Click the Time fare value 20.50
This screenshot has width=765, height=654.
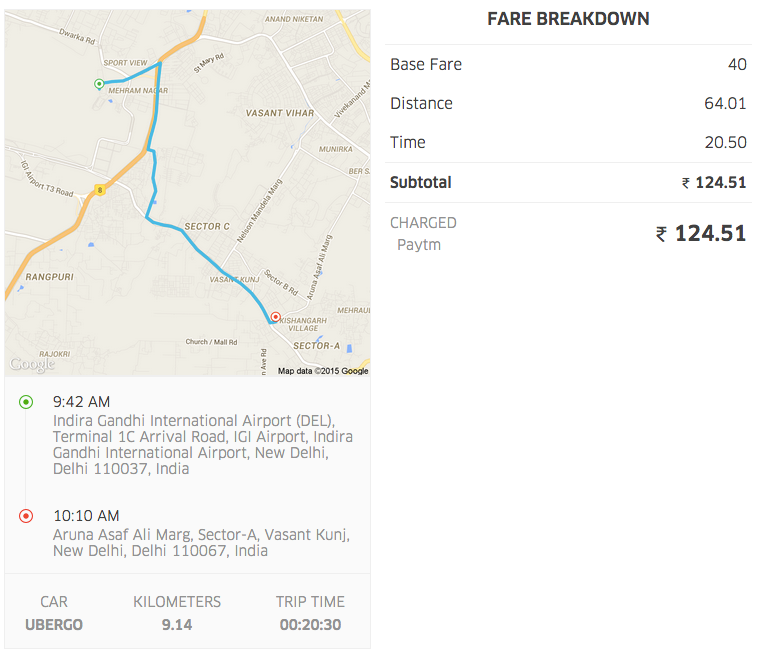coord(725,143)
